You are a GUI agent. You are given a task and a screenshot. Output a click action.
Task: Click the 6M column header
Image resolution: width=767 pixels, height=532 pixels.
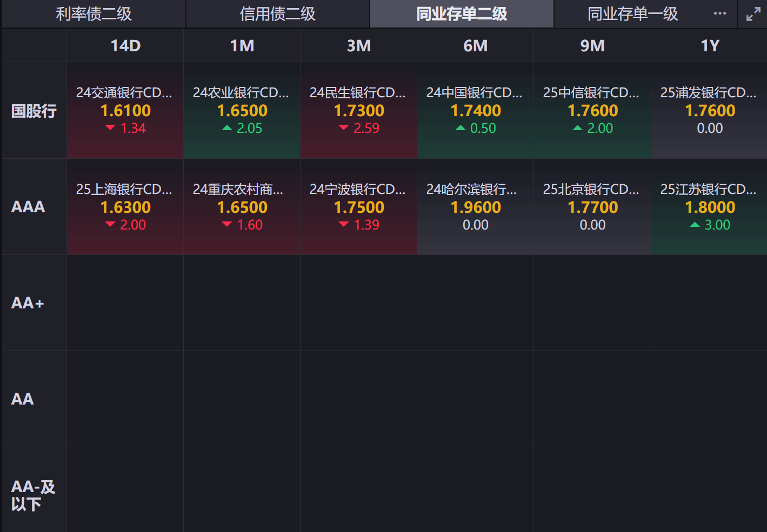point(476,46)
